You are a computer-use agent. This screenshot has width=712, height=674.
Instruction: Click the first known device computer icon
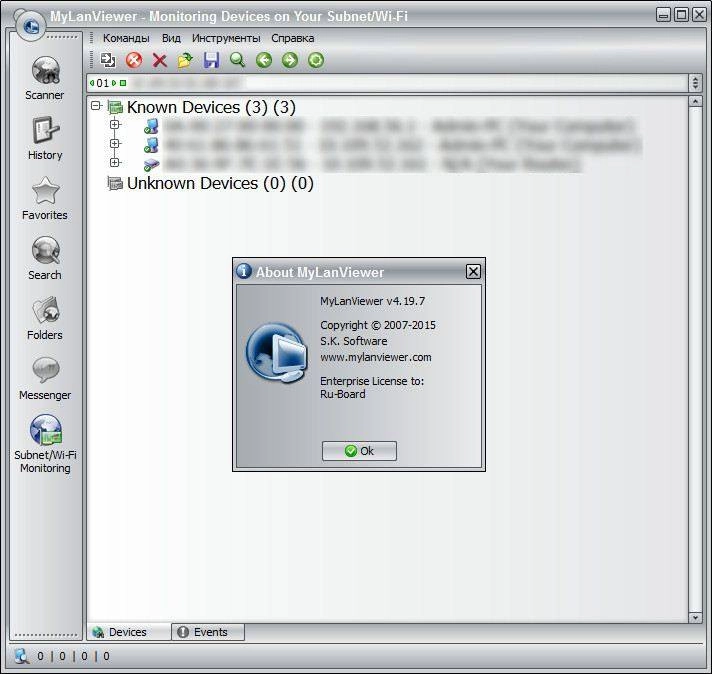point(151,126)
